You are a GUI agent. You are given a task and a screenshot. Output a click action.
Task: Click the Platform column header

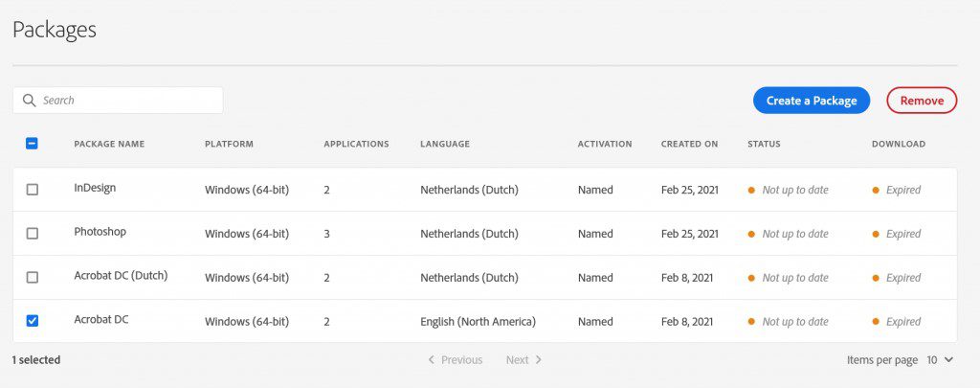[x=229, y=145]
